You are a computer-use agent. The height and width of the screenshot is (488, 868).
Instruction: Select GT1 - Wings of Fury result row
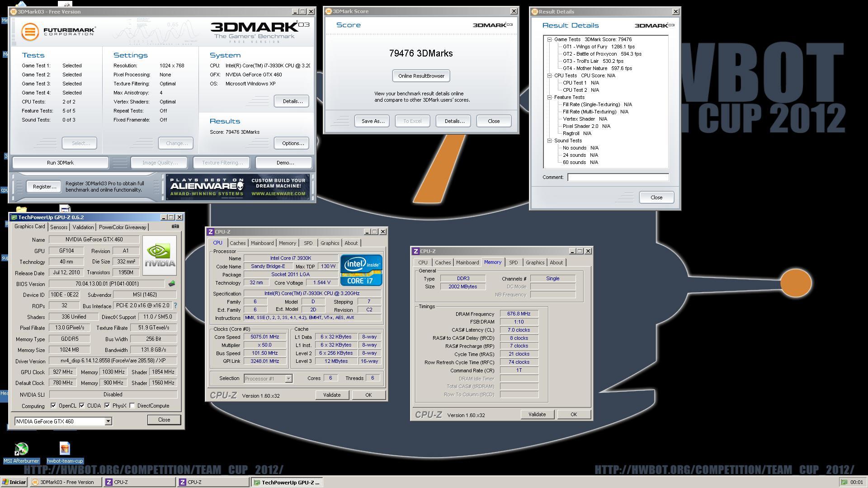[x=598, y=47]
